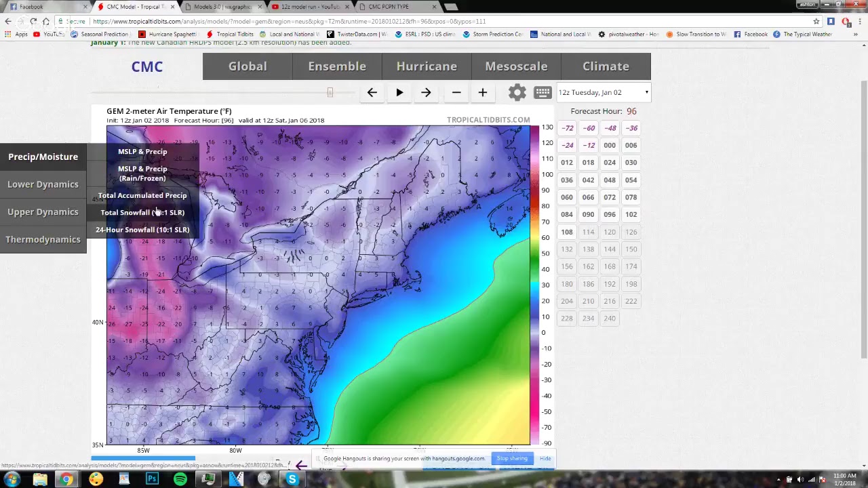Switch to 12z model run YouTube tab
The height and width of the screenshot is (488, 868).
[311, 7]
